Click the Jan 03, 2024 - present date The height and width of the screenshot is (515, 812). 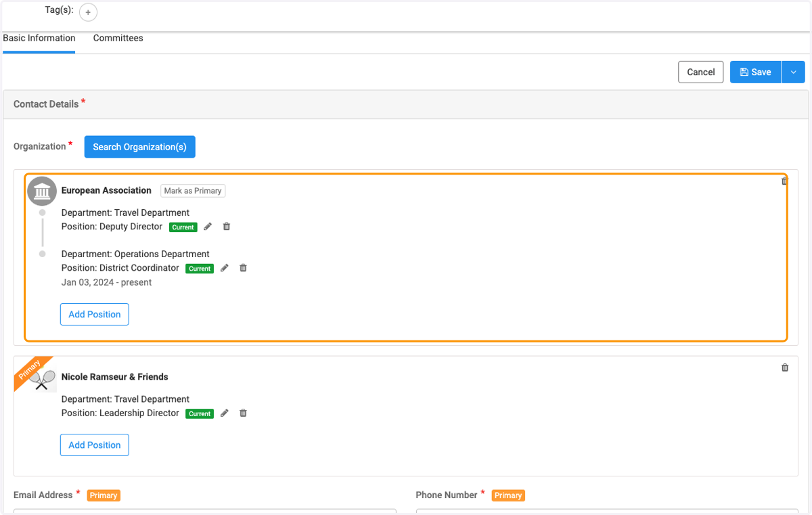[x=107, y=283]
